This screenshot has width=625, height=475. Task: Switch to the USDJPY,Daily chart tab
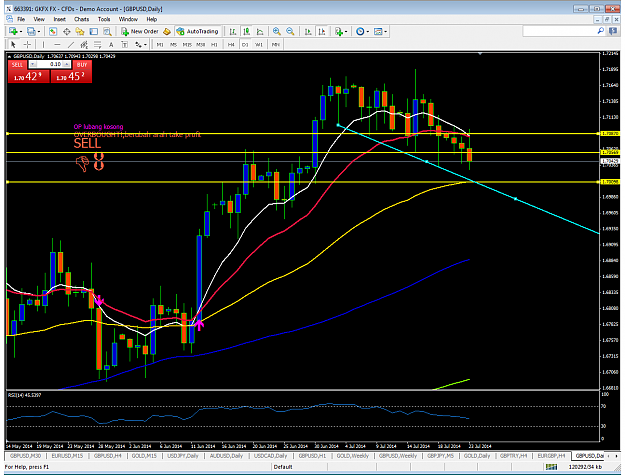[183, 455]
